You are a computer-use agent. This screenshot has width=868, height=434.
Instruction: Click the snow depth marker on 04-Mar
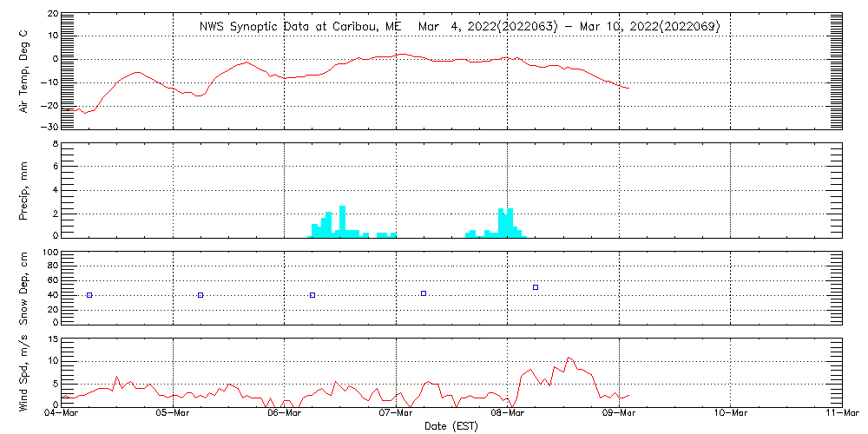tap(89, 295)
